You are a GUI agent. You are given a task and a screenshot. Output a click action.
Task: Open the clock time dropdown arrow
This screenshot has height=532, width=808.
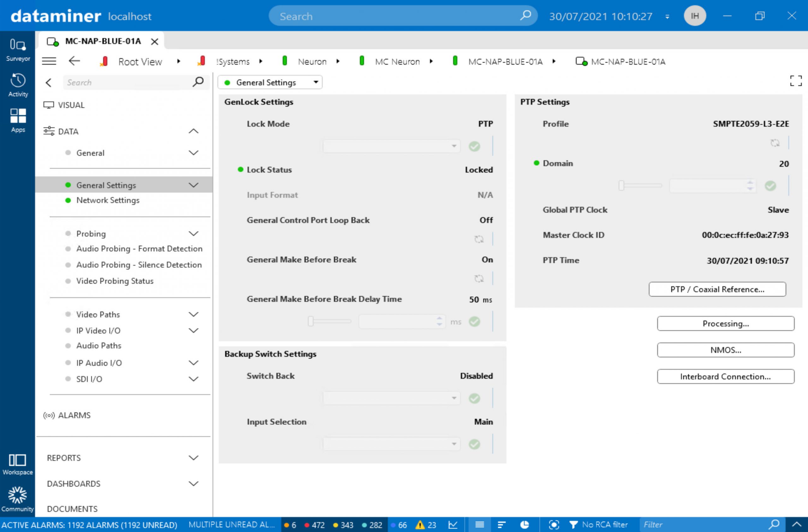(667, 16)
